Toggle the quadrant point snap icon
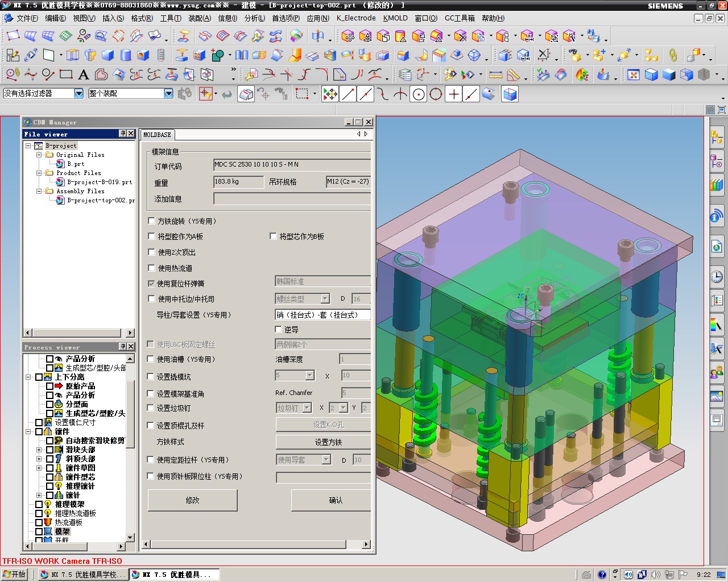This screenshot has height=582, width=728. coord(436,94)
